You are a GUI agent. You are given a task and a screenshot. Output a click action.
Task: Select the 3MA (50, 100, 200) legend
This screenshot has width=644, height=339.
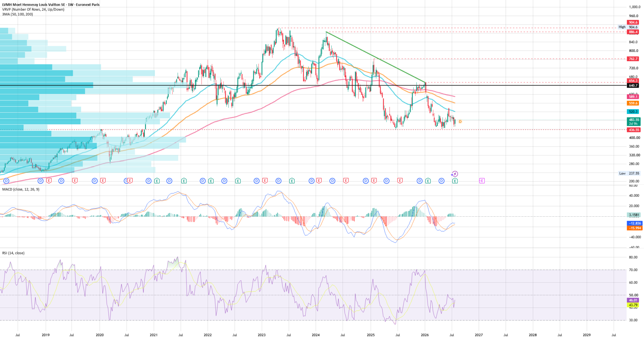(17, 14)
